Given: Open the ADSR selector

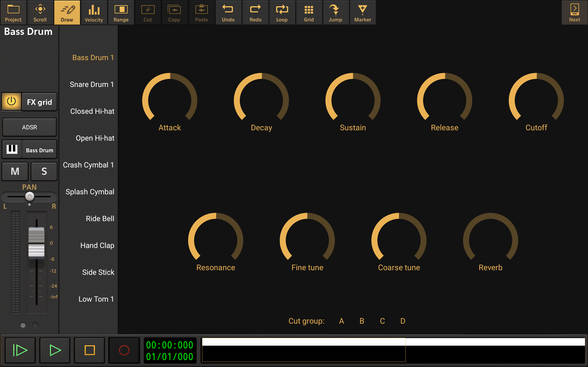Looking at the screenshot, I should click(x=29, y=127).
